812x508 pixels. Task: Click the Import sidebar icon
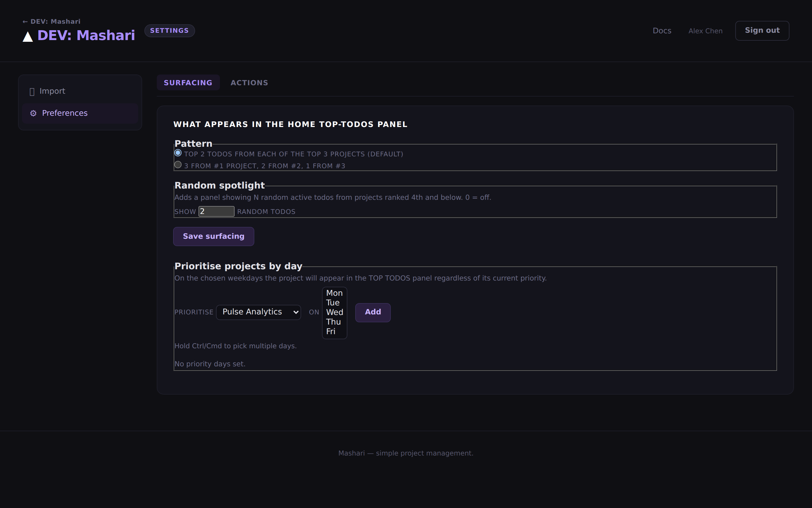point(32,92)
